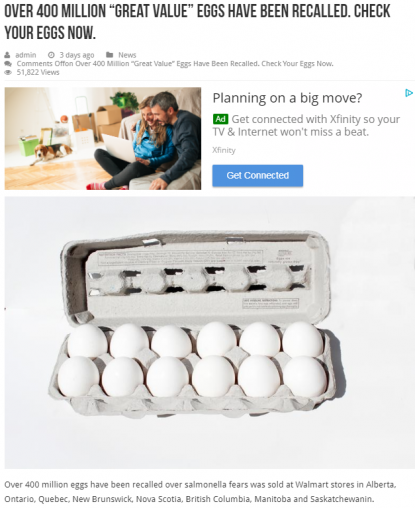Click the Xfinity advertiser name
The image size is (415, 508).
click(x=224, y=150)
